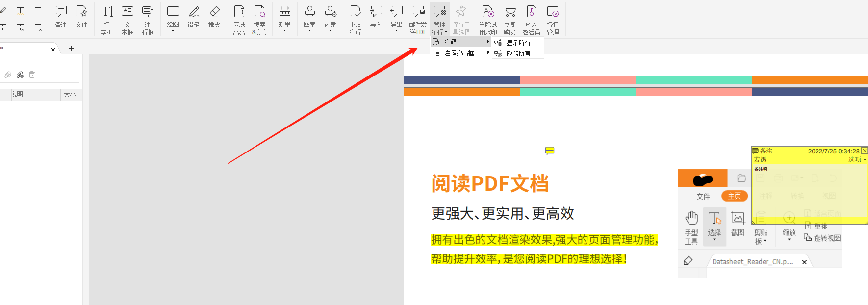The width and height of the screenshot is (868, 305).
Task: Select the 文件 file attachment tool
Action: pyautogui.click(x=81, y=17)
